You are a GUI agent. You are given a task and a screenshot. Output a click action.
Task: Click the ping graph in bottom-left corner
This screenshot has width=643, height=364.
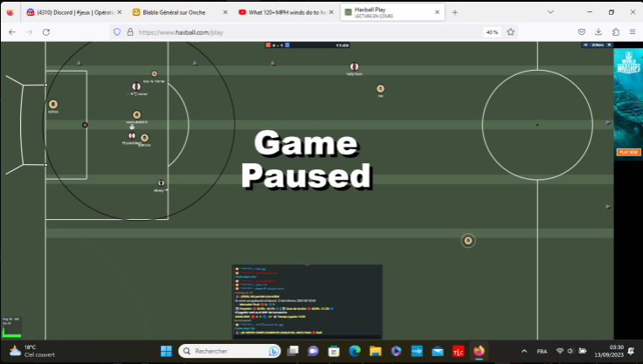[x=11, y=327]
